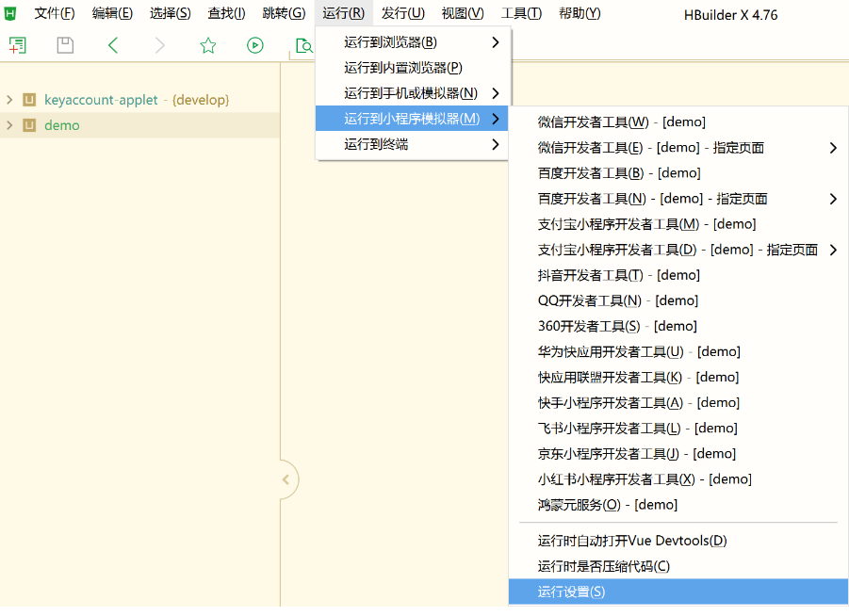The width and height of the screenshot is (849, 616).
Task: Click the run play button icon
Action: (254, 44)
